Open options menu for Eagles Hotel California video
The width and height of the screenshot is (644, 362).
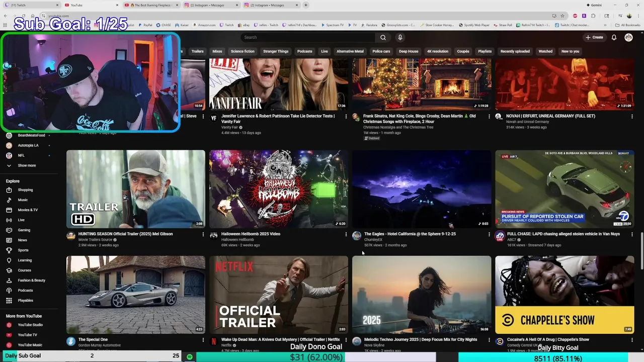[x=489, y=234]
